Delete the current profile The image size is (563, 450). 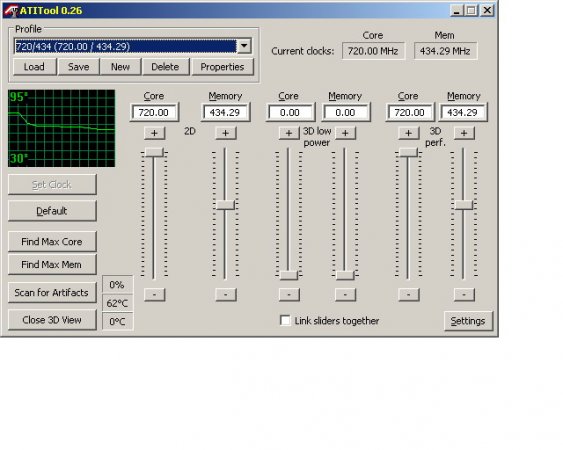pyautogui.click(x=165, y=67)
